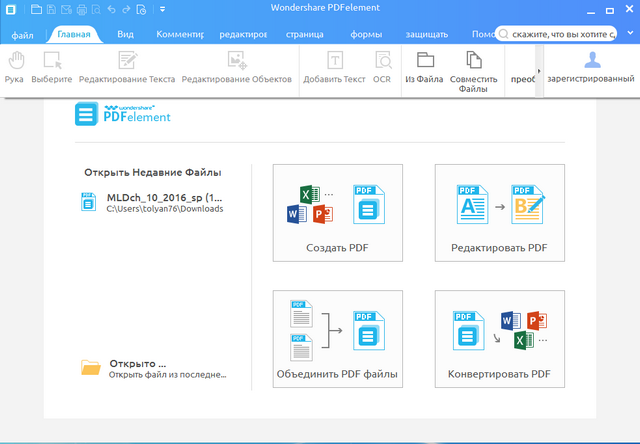This screenshot has height=444, width=640.
Task: Click the Создать PDF tile
Action: tap(337, 213)
